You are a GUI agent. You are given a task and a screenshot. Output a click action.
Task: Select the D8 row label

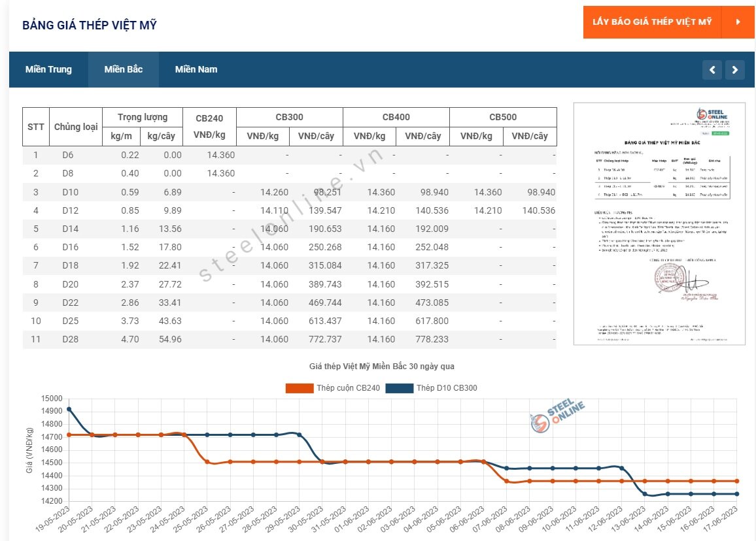tap(68, 173)
